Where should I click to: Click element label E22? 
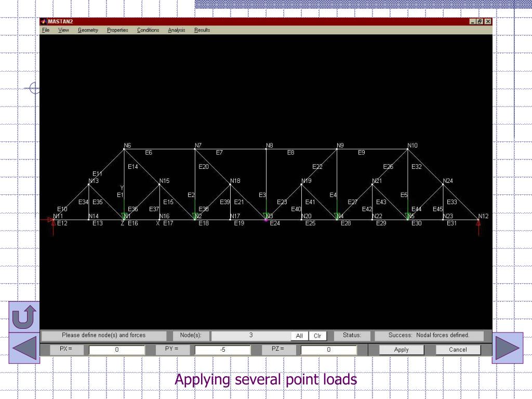(317, 167)
